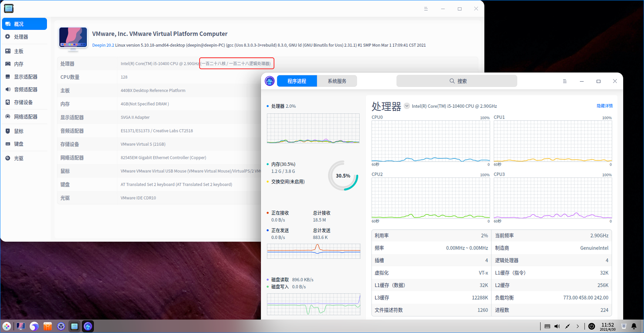The image size is (644, 333).
Task: Click the Device Manager app logo
Action: coord(9,8)
